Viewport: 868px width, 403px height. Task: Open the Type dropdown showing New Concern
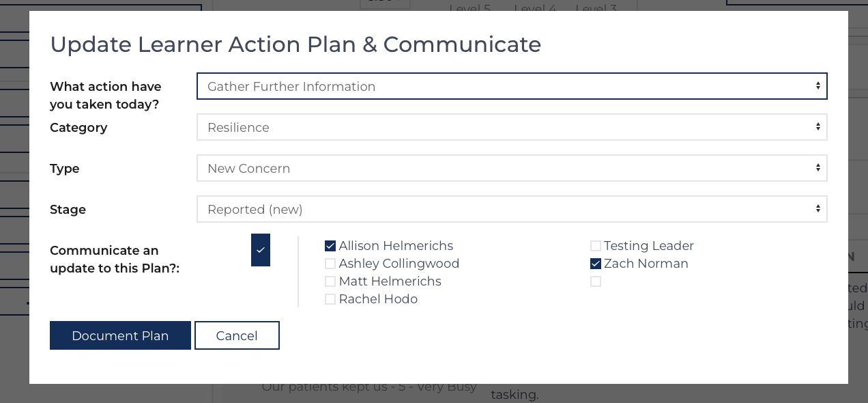[x=512, y=168]
